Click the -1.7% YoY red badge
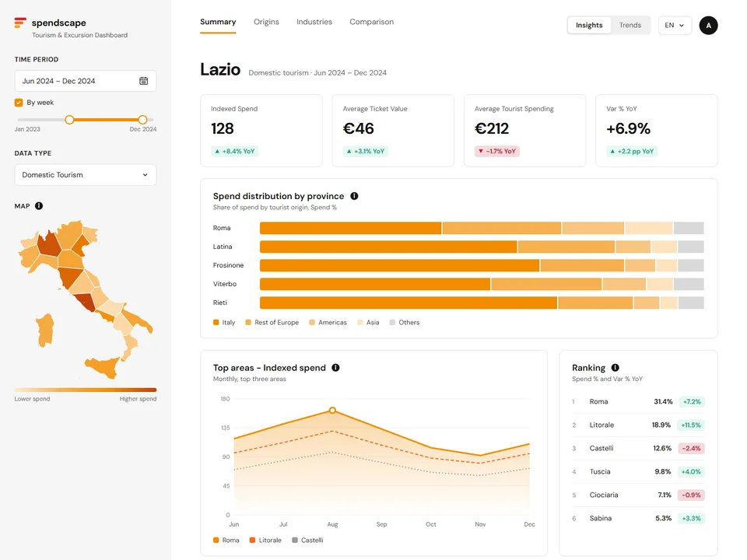747x560 pixels. 497,152
